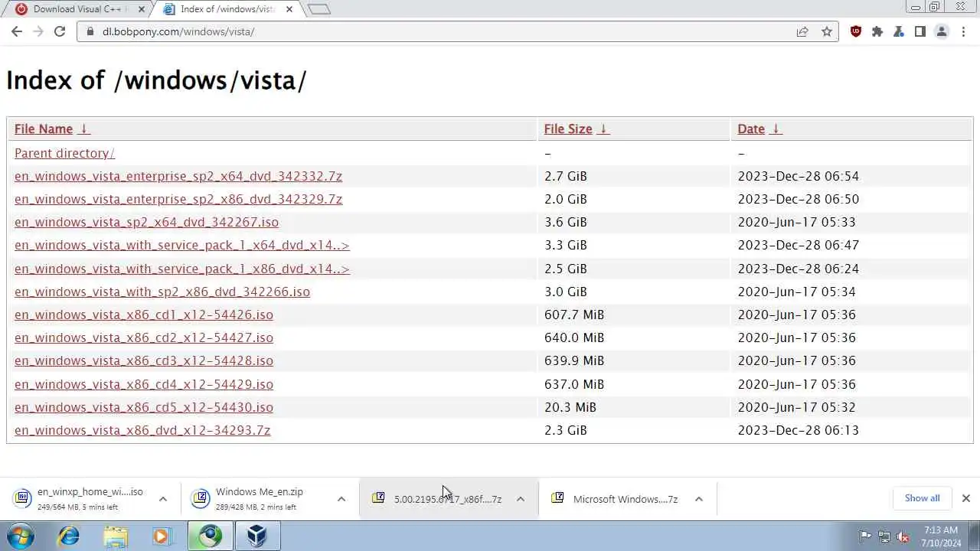Click the Date descending arrow
Viewport: 980px width, 551px height.
[776, 129]
